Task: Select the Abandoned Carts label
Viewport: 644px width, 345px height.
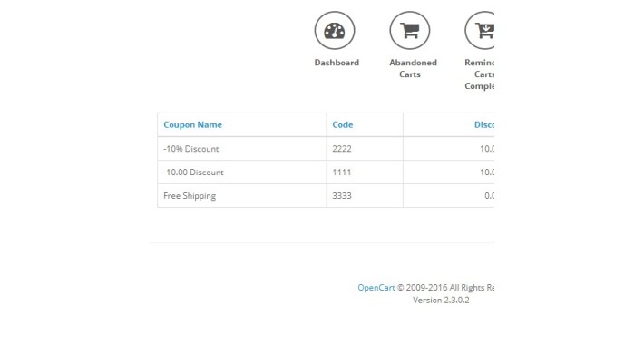Action: pos(414,68)
